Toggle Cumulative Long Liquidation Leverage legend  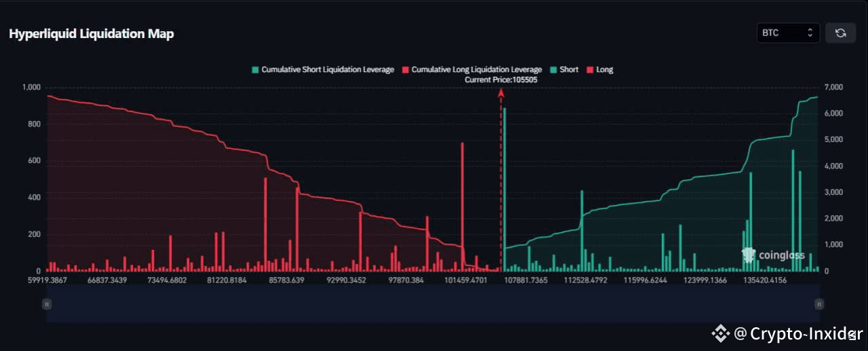(472, 69)
